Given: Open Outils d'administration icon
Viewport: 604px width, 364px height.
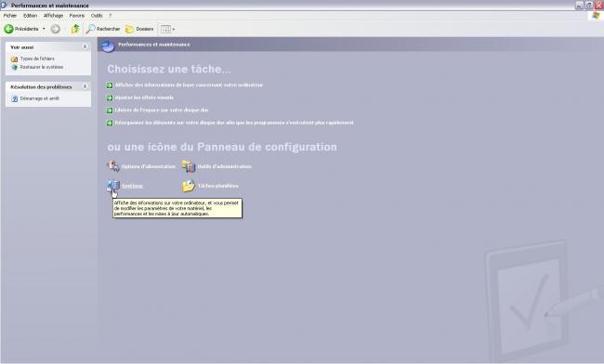Looking at the screenshot, I should pos(189,166).
